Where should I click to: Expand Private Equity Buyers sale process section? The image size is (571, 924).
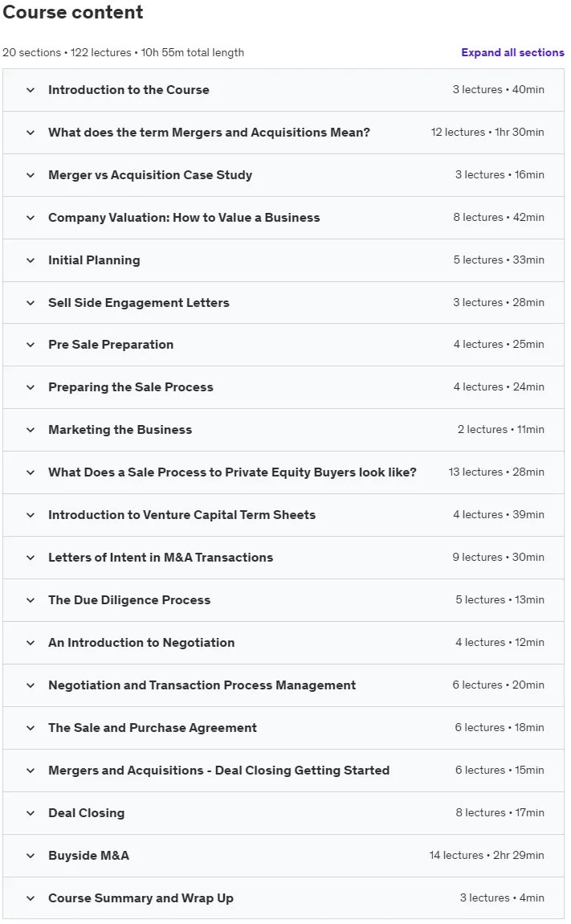tap(283, 472)
